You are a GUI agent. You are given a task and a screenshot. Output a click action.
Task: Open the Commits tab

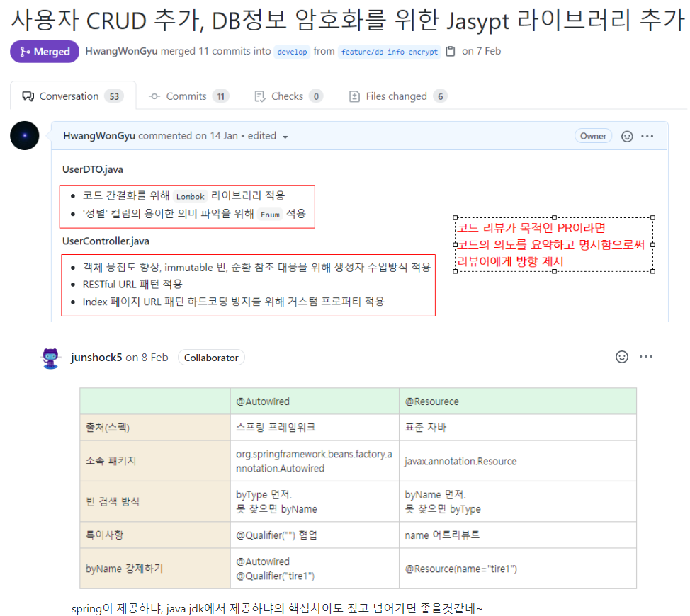[x=188, y=96]
